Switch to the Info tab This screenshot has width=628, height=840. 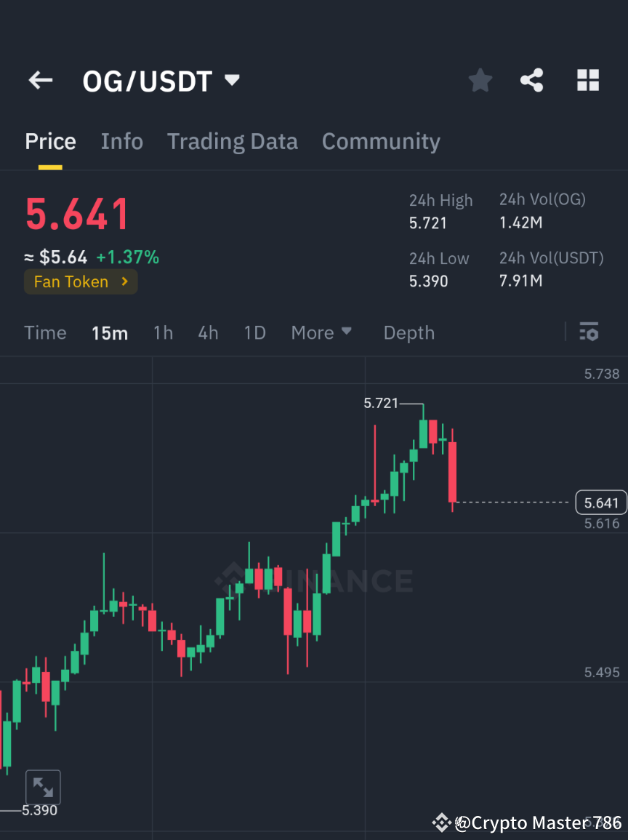click(121, 141)
